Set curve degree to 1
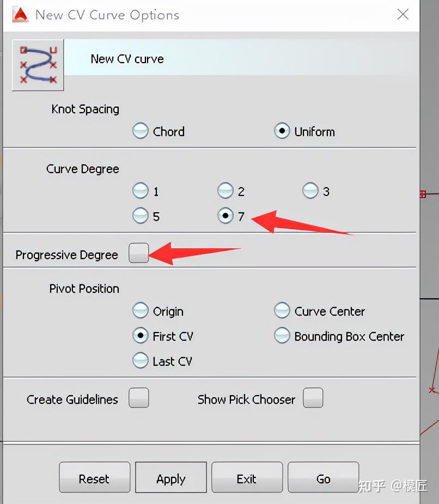The image size is (439, 504). tap(141, 191)
